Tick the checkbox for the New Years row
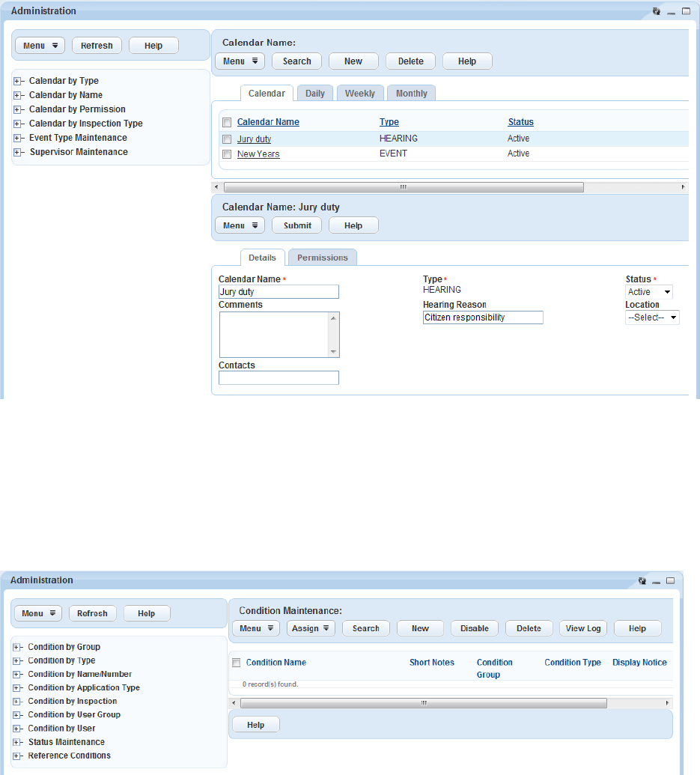700x775 pixels. (227, 154)
